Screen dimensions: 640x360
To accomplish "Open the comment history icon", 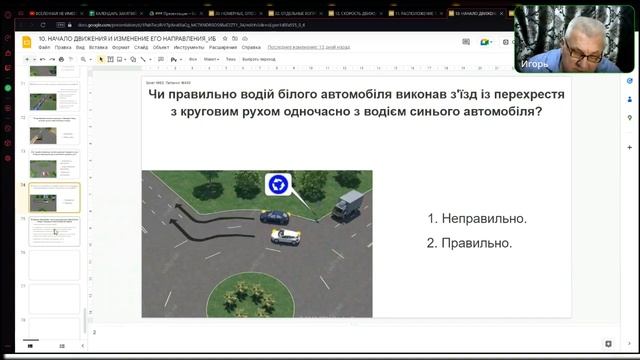I will pos(466,42).
